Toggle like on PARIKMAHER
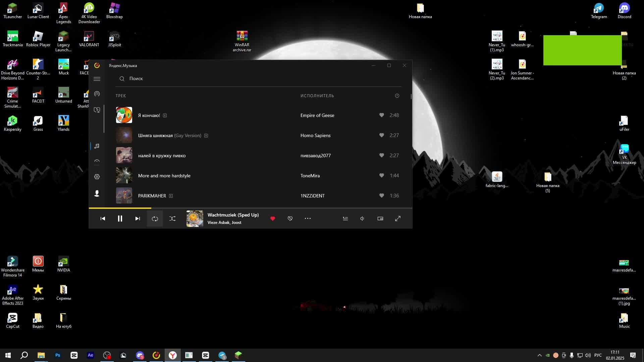The image size is (644, 362). (382, 195)
